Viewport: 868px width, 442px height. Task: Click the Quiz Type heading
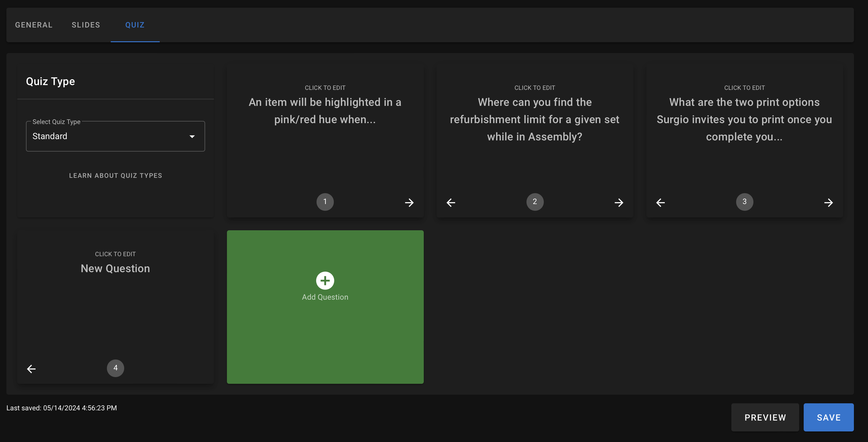tap(50, 81)
